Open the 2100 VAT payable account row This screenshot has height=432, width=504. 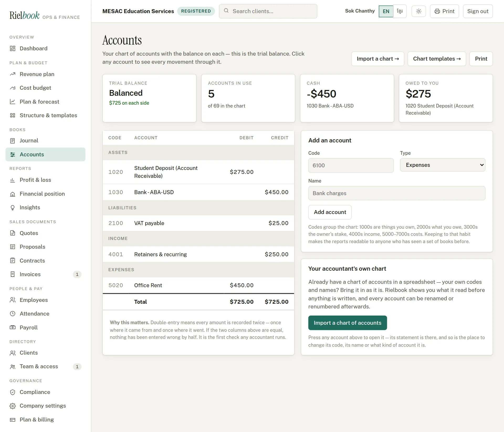pyautogui.click(x=198, y=223)
